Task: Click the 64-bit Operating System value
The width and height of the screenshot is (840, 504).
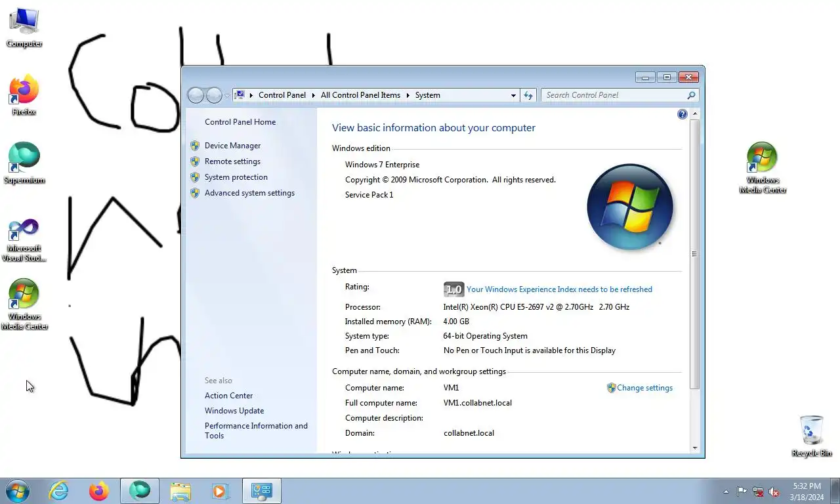Action: [x=485, y=336]
